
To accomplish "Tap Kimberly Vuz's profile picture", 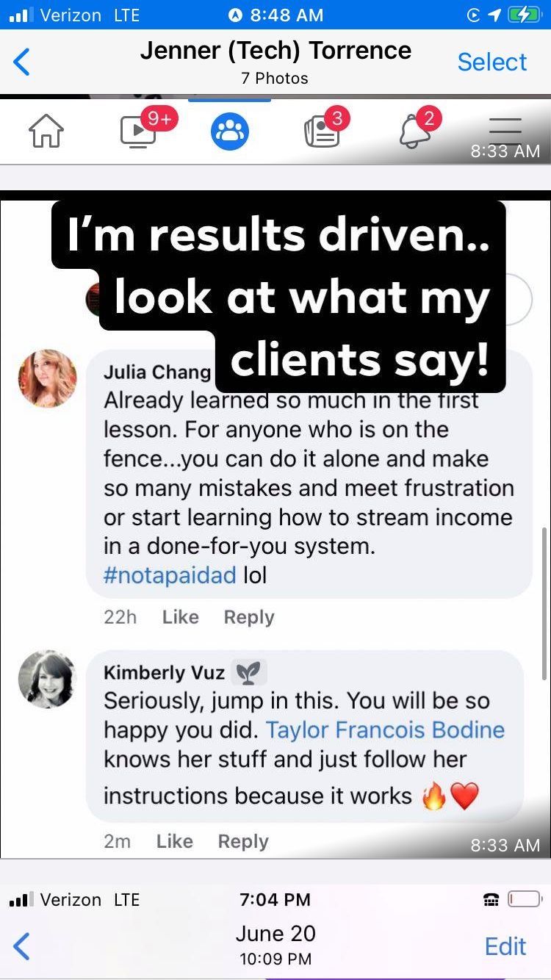I will pyautogui.click(x=47, y=679).
